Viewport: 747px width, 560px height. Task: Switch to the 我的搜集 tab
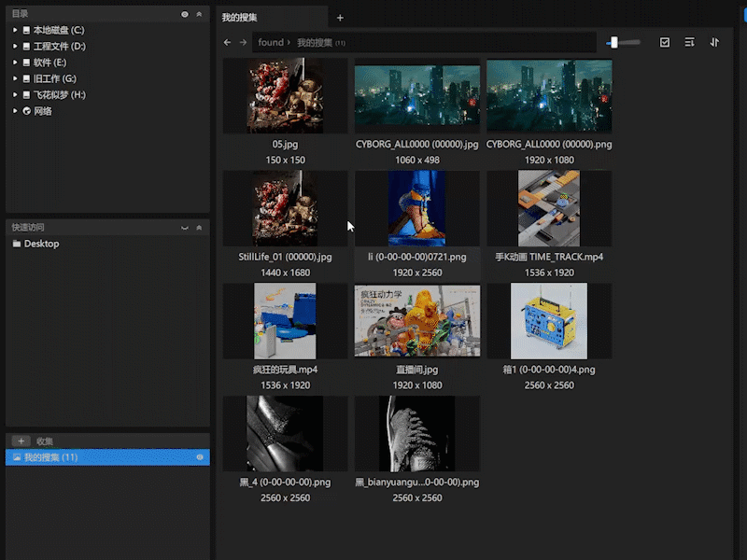click(272, 18)
